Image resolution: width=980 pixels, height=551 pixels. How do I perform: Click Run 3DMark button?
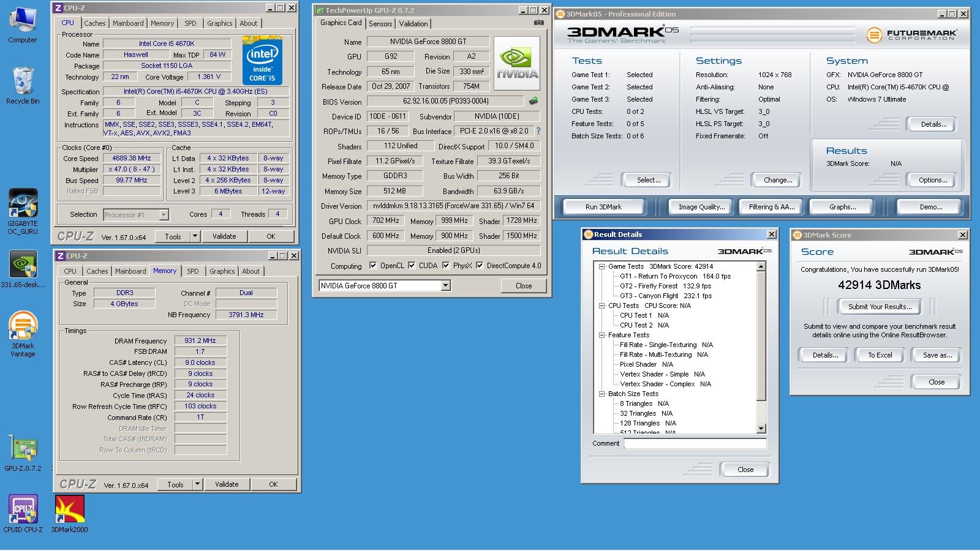[603, 207]
